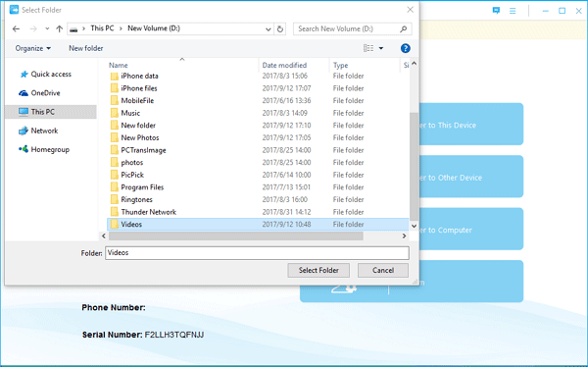Viewport: 588px width, 367px height.
Task: Open the view options dropdown arrow
Action: pos(381,48)
